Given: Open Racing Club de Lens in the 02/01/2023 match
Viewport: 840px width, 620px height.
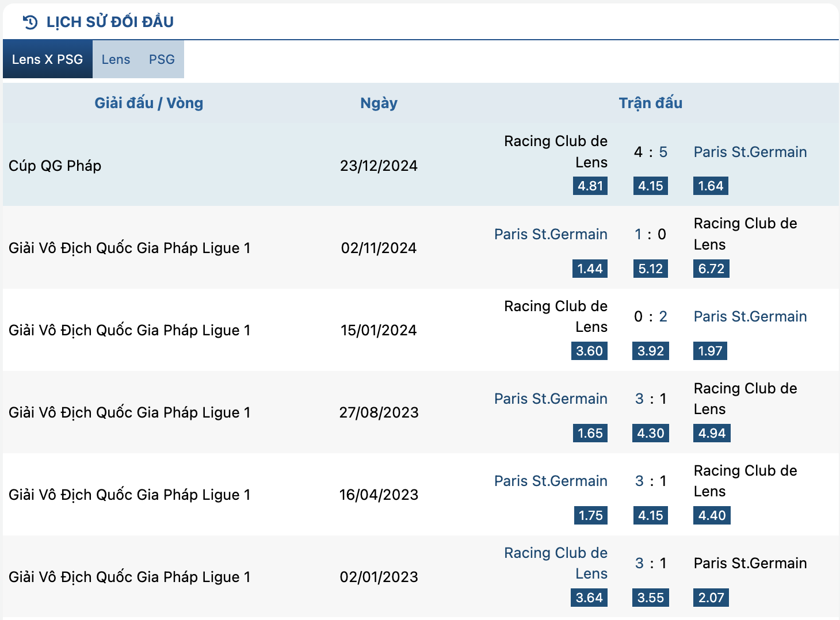Looking at the screenshot, I should [556, 563].
